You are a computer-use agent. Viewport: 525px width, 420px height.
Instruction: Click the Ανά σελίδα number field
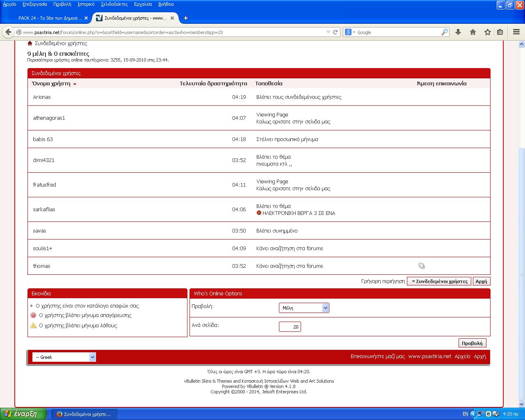click(290, 327)
